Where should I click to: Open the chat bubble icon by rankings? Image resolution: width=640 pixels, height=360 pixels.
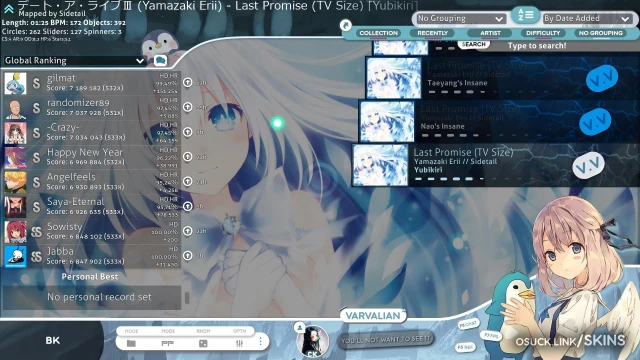[x=160, y=61]
